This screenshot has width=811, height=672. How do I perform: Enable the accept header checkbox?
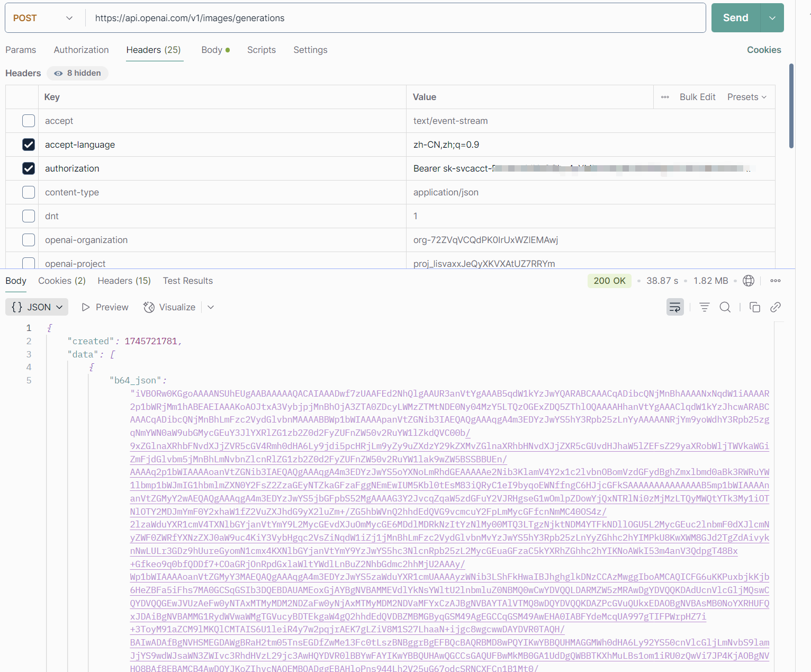(x=29, y=121)
